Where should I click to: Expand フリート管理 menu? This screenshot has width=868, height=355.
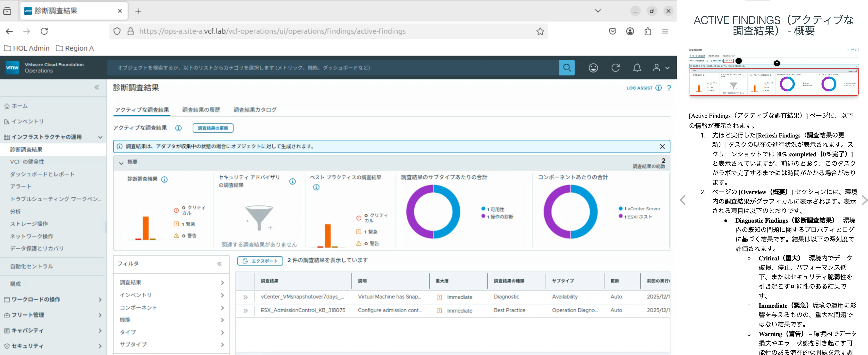100,315
